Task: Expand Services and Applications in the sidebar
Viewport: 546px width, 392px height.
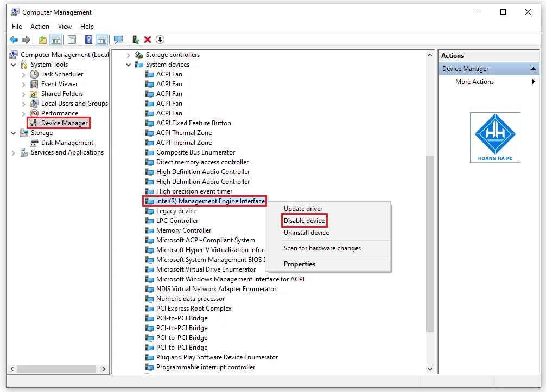Action: point(12,152)
